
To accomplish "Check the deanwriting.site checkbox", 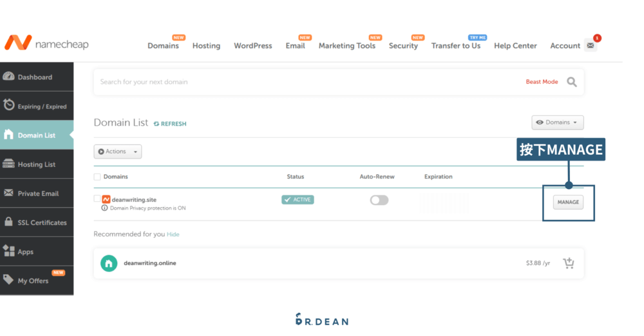I will [x=97, y=199].
